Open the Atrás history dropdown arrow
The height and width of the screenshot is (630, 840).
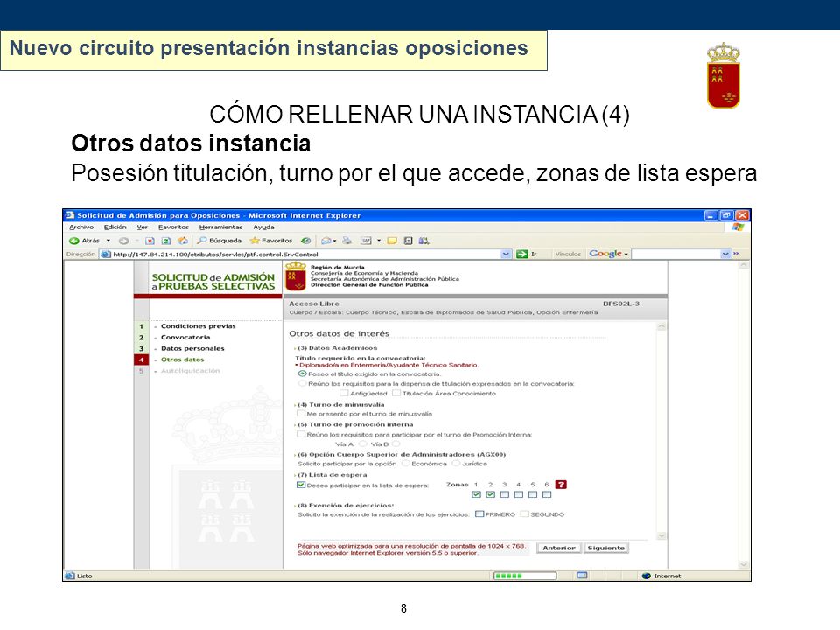[x=108, y=241]
